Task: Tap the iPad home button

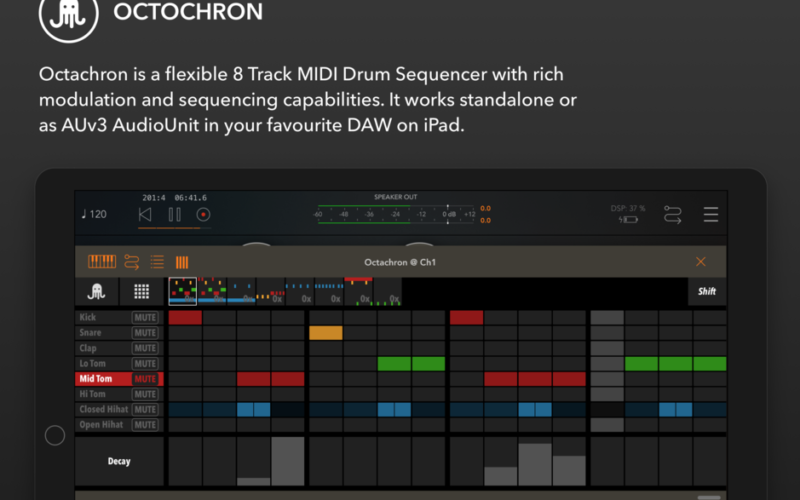Action: pos(55,435)
